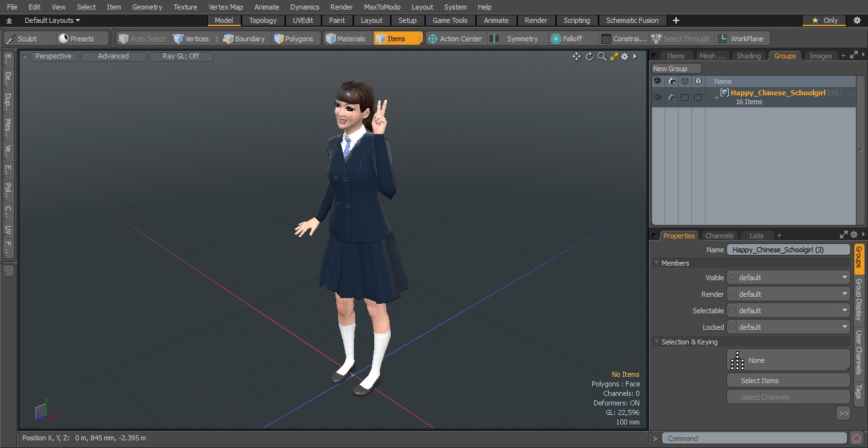Click the Groups panel maximize icon

point(853,56)
